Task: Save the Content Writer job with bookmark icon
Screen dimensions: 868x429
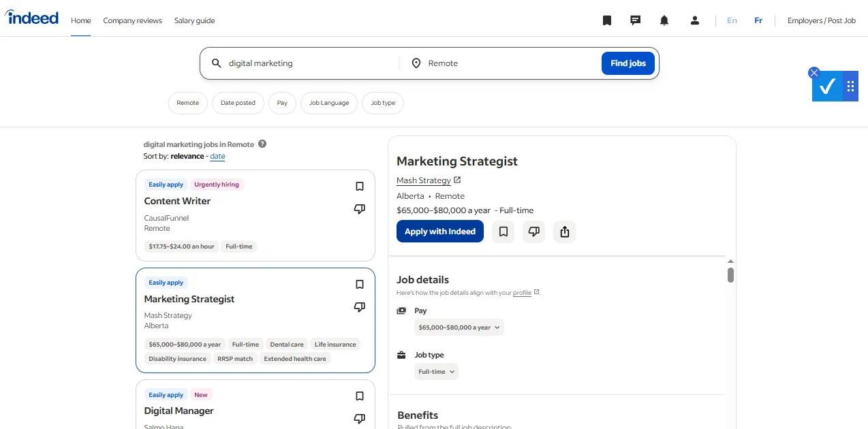Action: (x=360, y=187)
